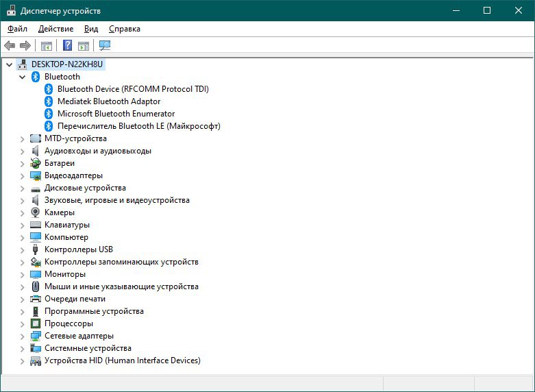Viewport: 535px width, 392px height.
Task: Select Bluetooth Device (RFCOMM Protocol TDI) text
Action: tap(133, 89)
